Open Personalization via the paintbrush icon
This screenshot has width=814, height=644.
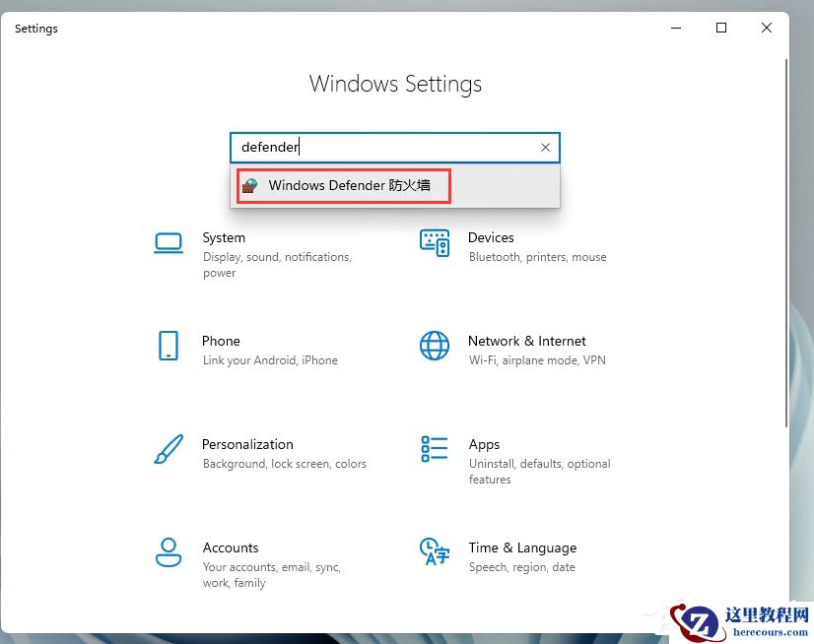[169, 449]
